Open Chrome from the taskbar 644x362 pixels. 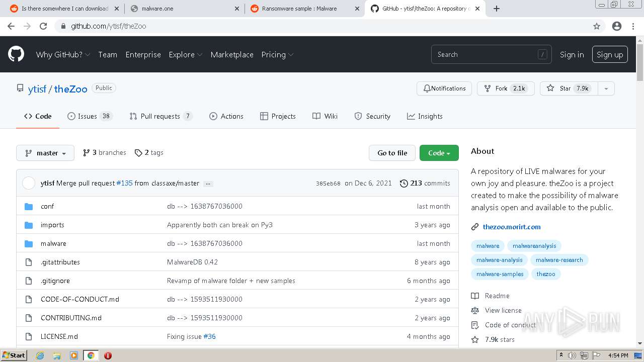coord(91,355)
